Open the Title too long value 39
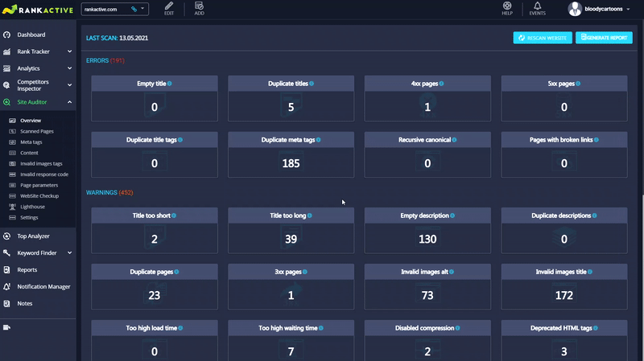Viewport: 644px width, 361px height. coord(291,239)
